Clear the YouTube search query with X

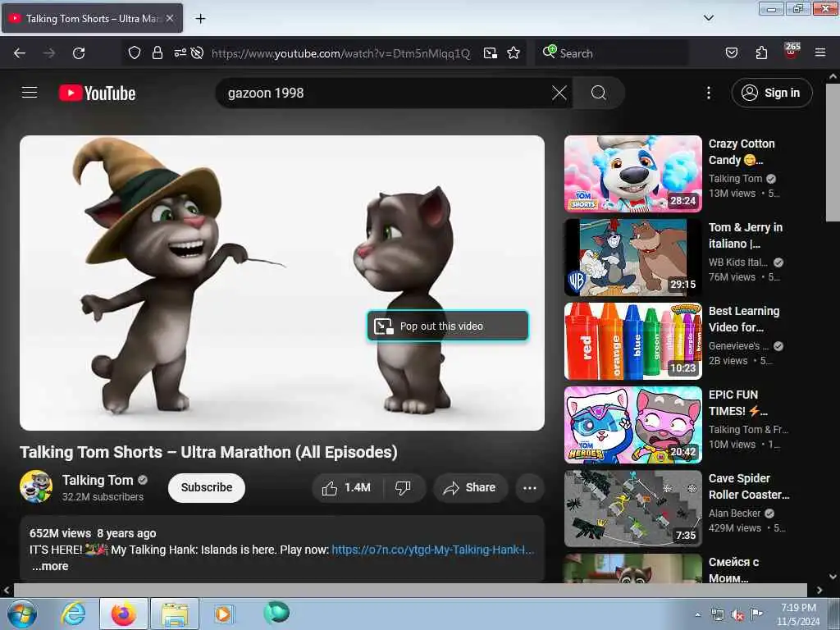[559, 93]
